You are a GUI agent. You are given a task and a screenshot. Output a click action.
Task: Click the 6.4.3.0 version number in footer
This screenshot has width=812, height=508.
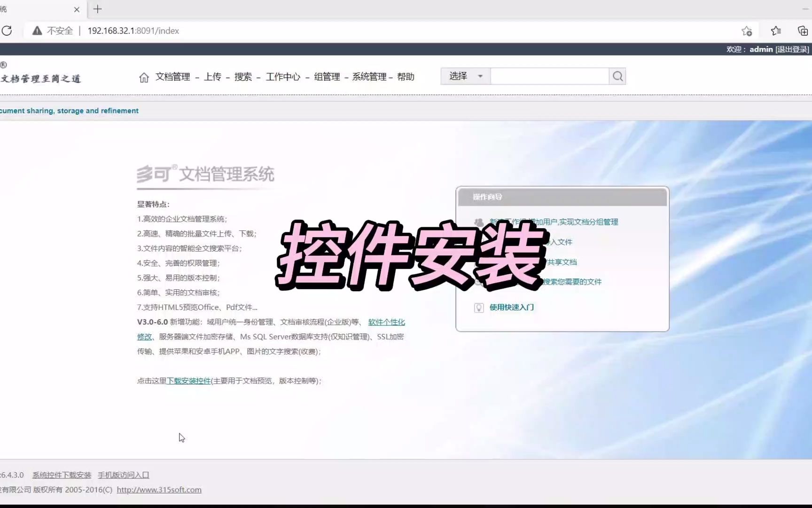point(12,475)
